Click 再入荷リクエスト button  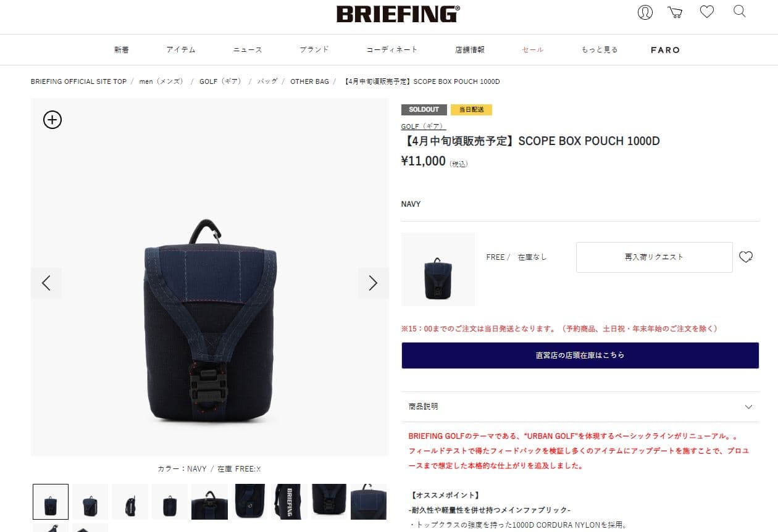point(655,257)
